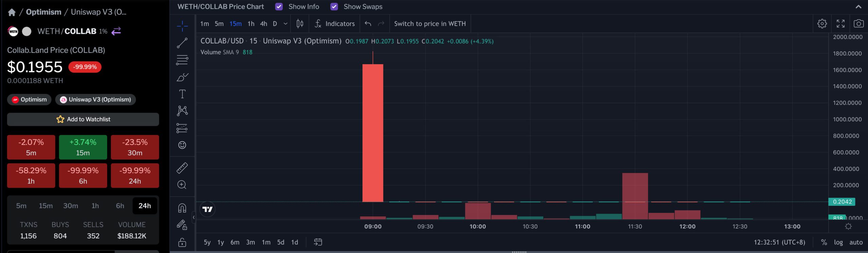
Task: Select the text annotation tool
Action: [x=182, y=94]
